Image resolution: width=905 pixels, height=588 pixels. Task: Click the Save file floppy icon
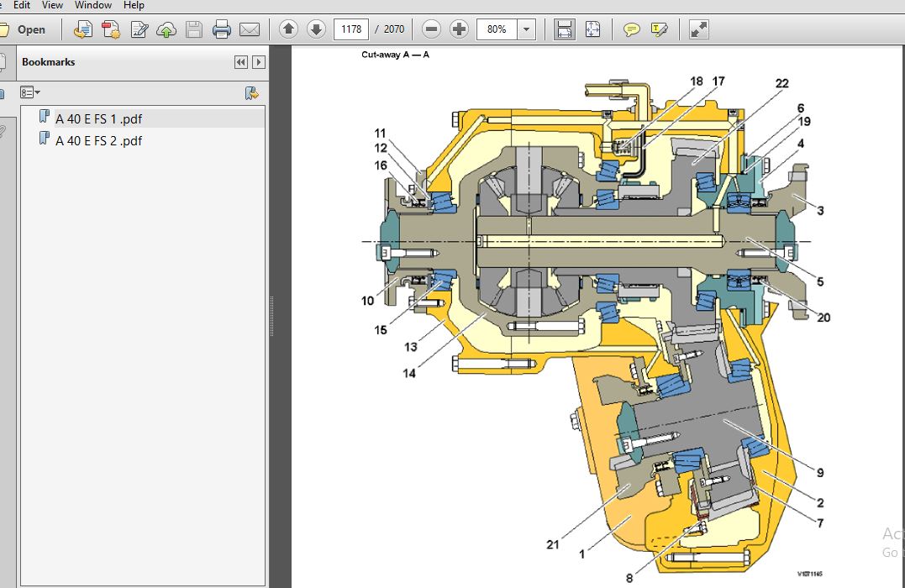[194, 29]
